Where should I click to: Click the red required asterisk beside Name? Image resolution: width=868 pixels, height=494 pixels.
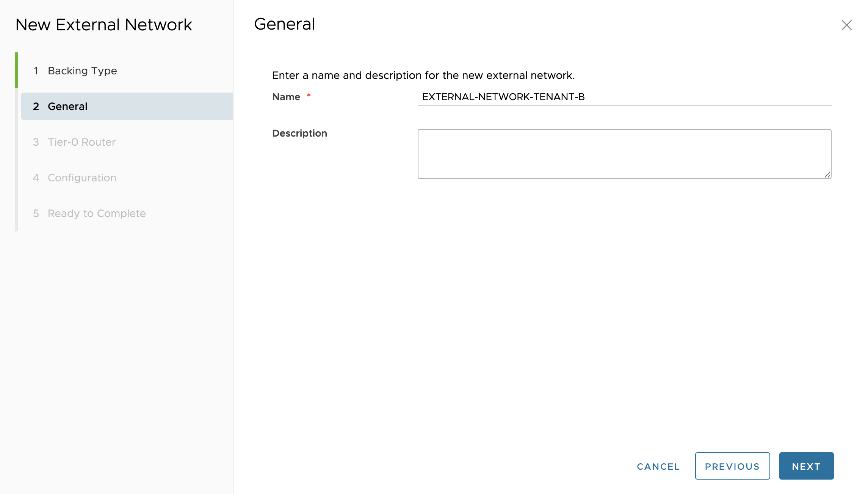tap(309, 95)
